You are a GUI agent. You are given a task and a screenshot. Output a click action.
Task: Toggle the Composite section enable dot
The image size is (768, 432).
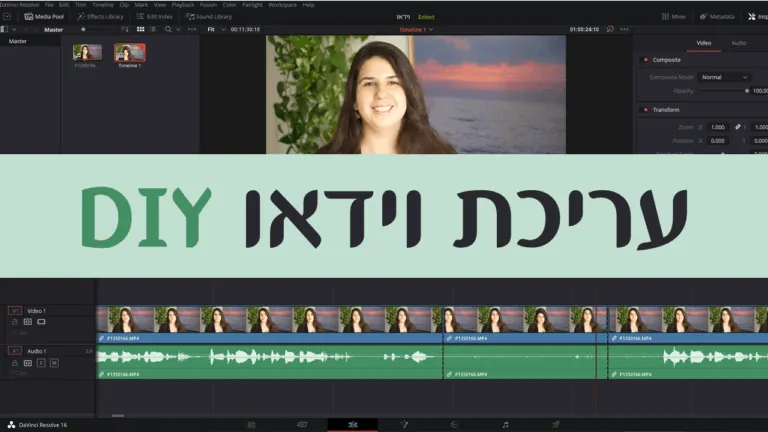[646, 60]
